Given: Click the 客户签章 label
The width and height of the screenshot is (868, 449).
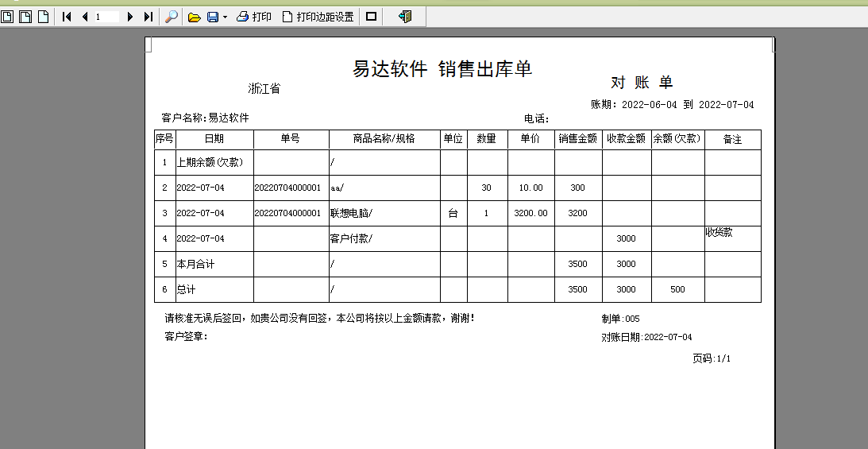Looking at the screenshot, I should tap(186, 336).
